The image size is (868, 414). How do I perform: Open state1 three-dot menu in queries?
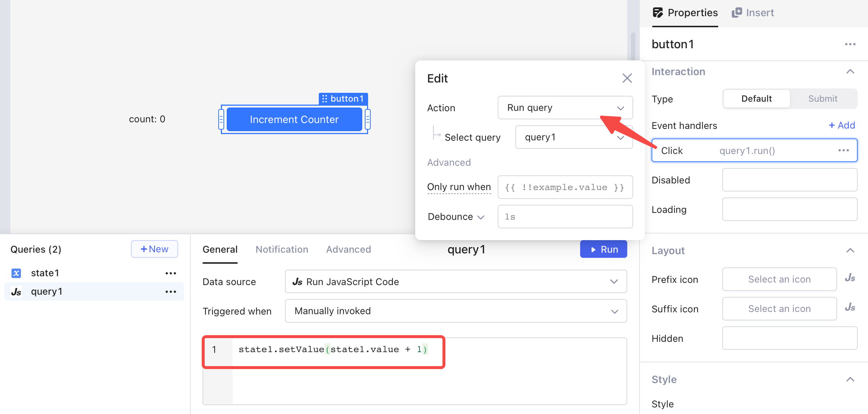pos(170,273)
